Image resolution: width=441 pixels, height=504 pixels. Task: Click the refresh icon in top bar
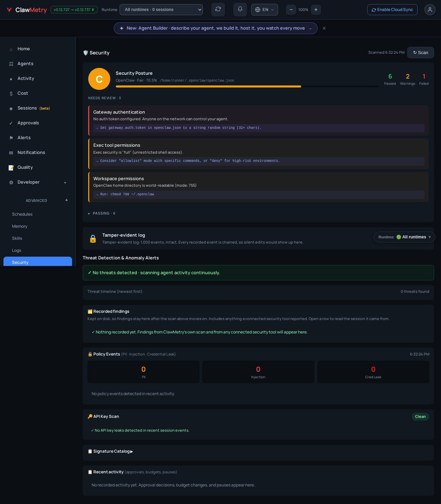pos(218,10)
